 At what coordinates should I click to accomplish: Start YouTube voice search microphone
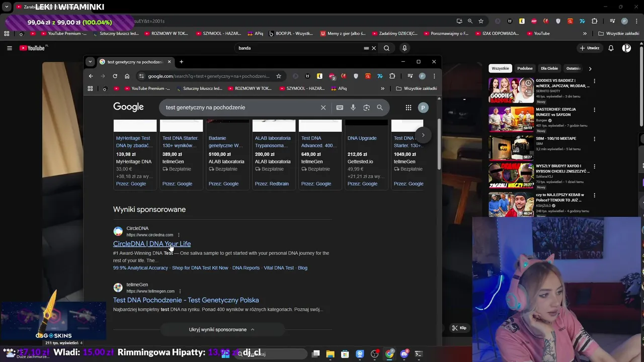coord(405,48)
